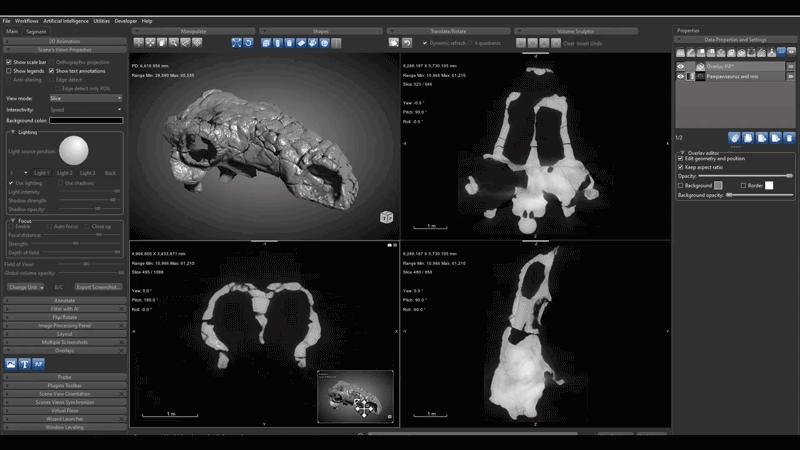Click the first blue icon beside 1/2 counter

734,138
